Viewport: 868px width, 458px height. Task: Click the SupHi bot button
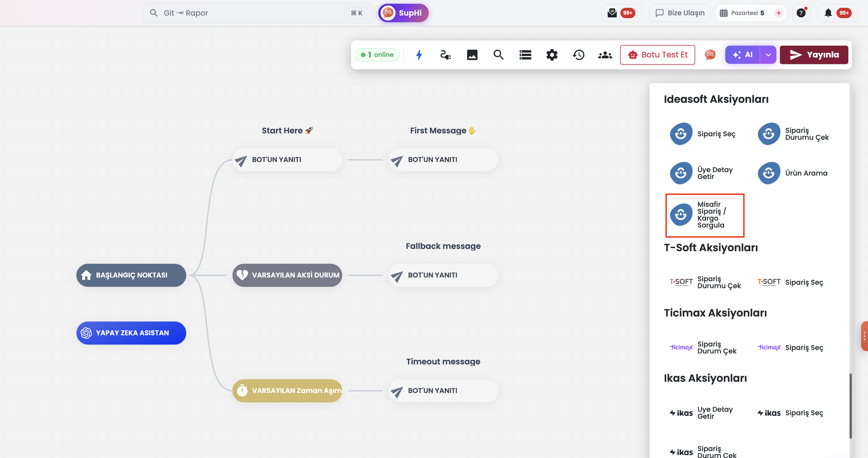[x=403, y=13]
